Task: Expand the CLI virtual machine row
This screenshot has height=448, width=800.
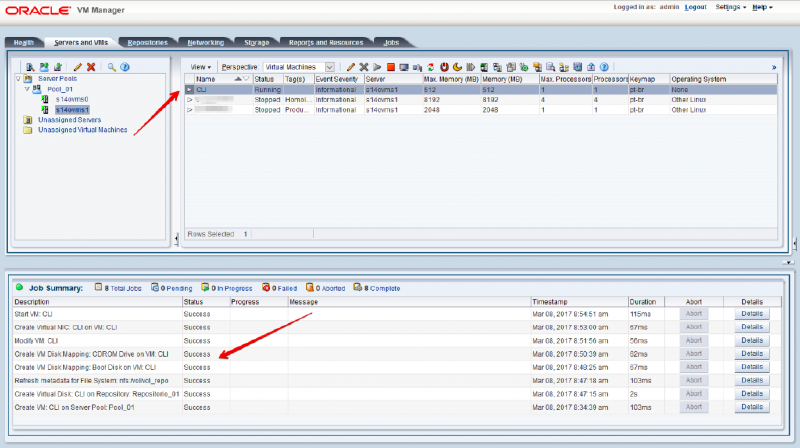Action: (x=190, y=89)
